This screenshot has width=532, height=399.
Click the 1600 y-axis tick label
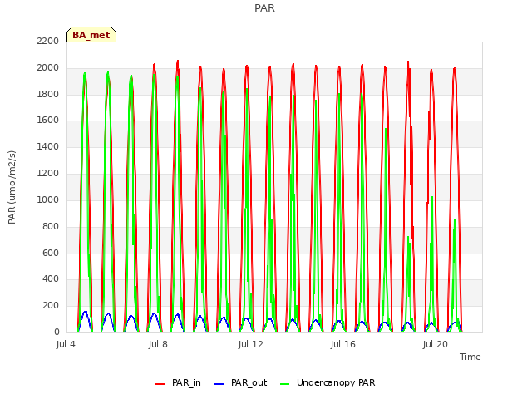[48, 120]
